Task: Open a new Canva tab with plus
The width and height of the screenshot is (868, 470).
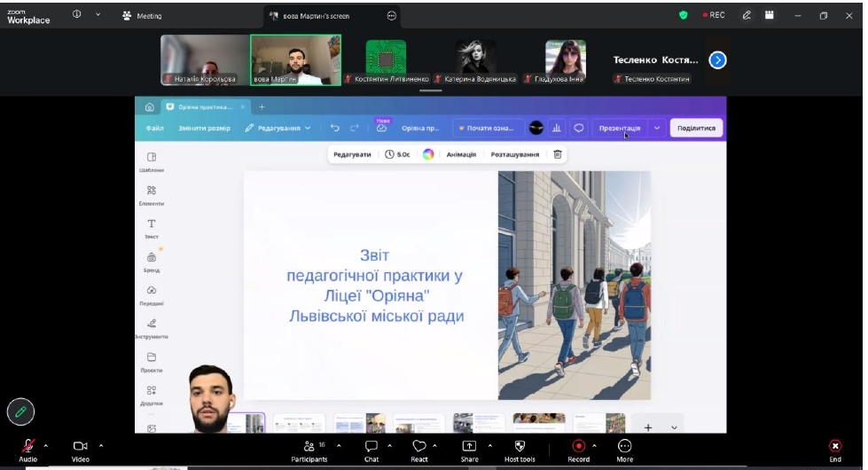Action: pos(262,106)
